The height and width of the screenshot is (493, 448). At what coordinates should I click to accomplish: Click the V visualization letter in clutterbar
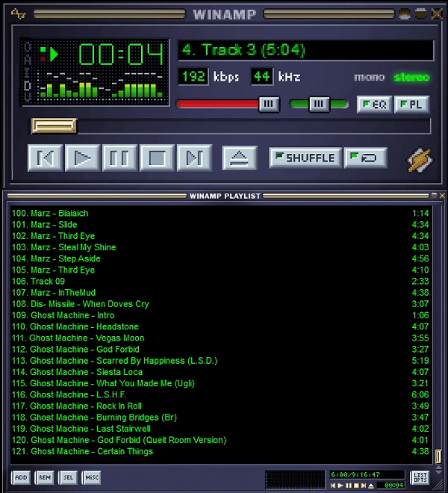coord(28,97)
